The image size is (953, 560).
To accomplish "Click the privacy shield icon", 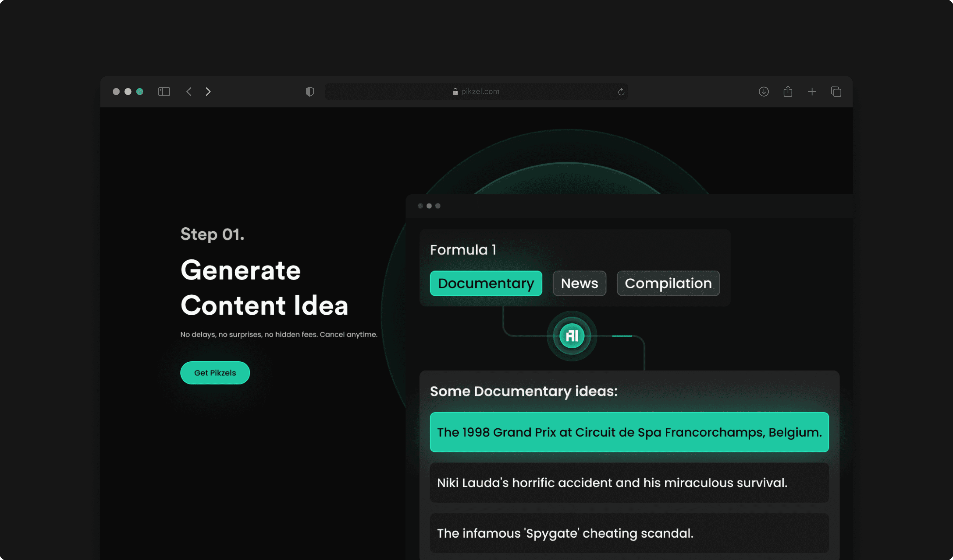I will [310, 92].
